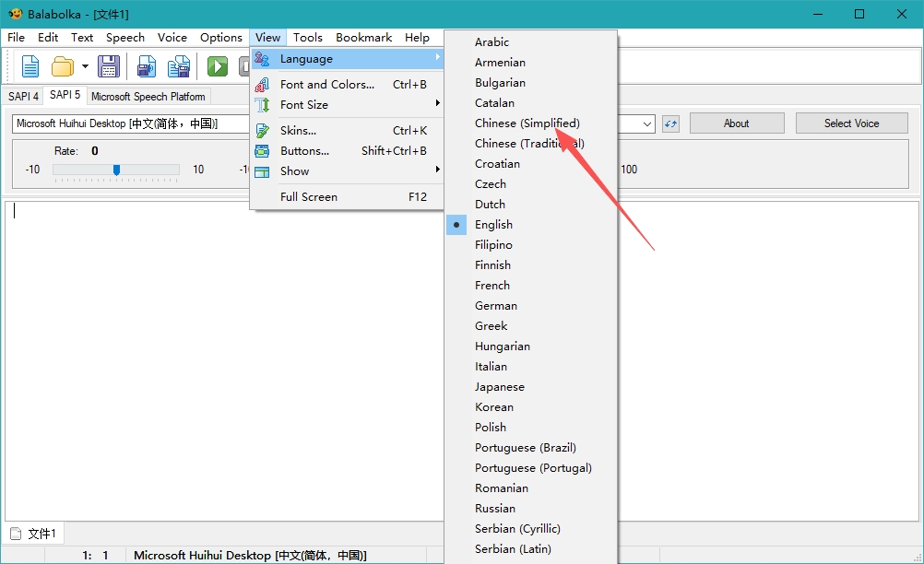This screenshot has height=564, width=924.
Task: Click the Save Audio File icon
Action: click(x=146, y=66)
